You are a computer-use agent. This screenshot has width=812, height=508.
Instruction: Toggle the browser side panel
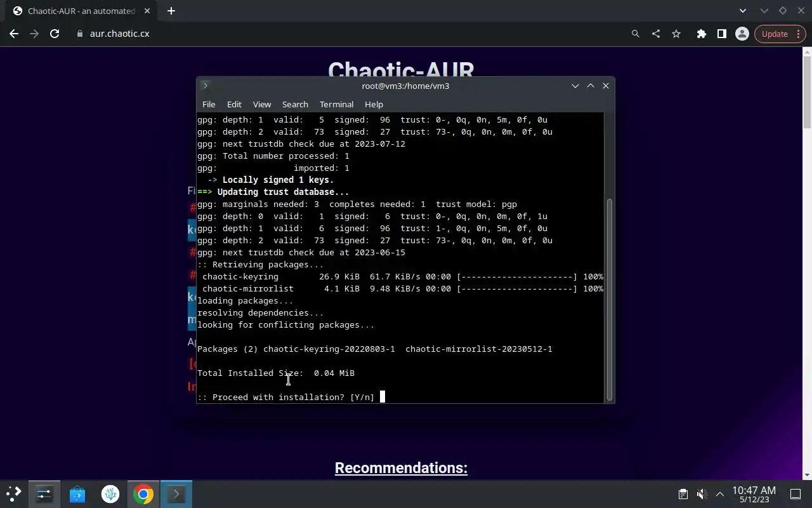point(721,34)
